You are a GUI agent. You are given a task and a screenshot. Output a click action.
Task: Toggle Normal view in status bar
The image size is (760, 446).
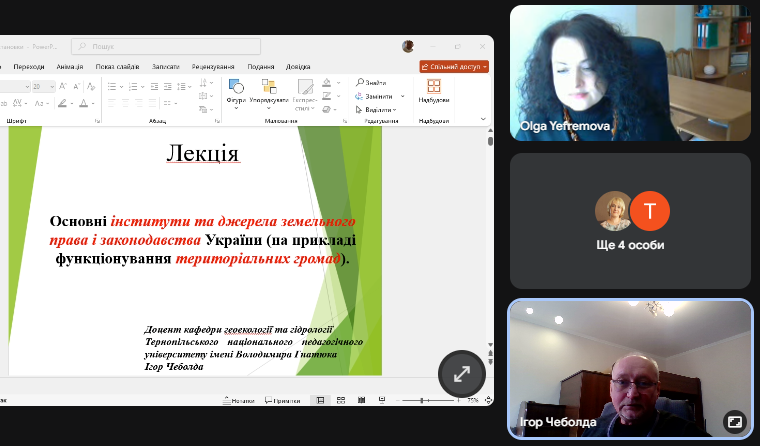[320, 400]
